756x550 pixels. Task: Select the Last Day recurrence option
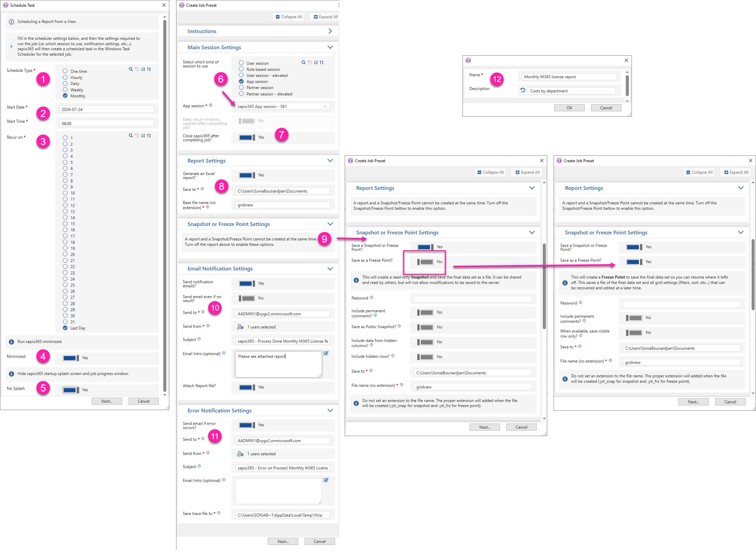coord(65,328)
